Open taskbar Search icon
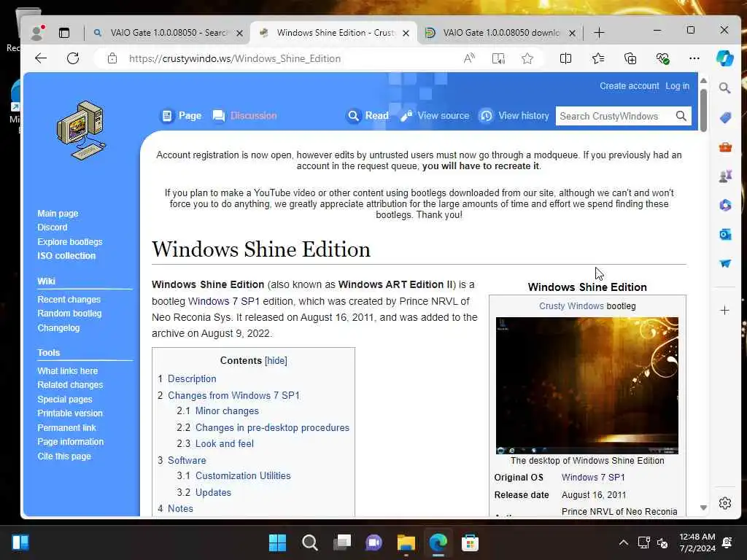 pyautogui.click(x=309, y=542)
